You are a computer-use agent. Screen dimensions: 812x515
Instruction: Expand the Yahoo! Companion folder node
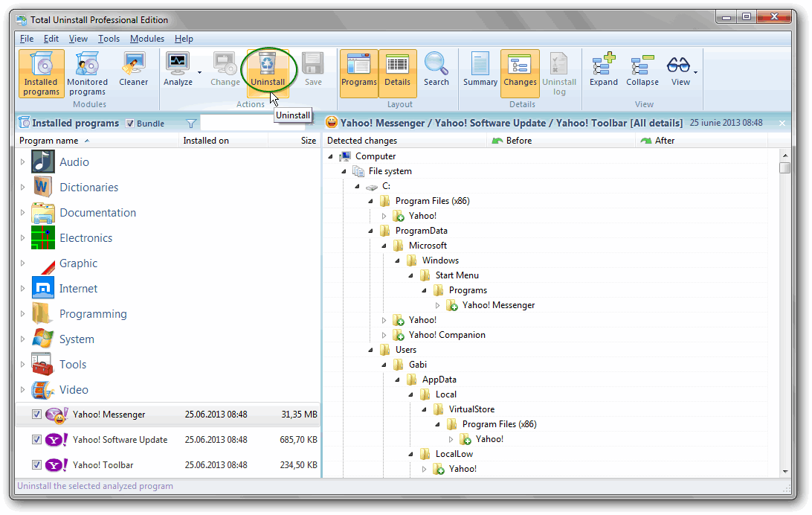[384, 335]
